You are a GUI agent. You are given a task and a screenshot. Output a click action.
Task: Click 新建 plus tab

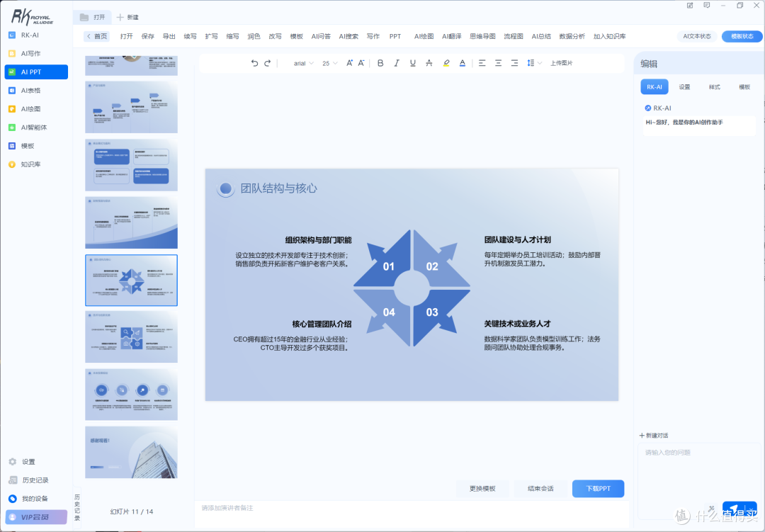click(127, 17)
